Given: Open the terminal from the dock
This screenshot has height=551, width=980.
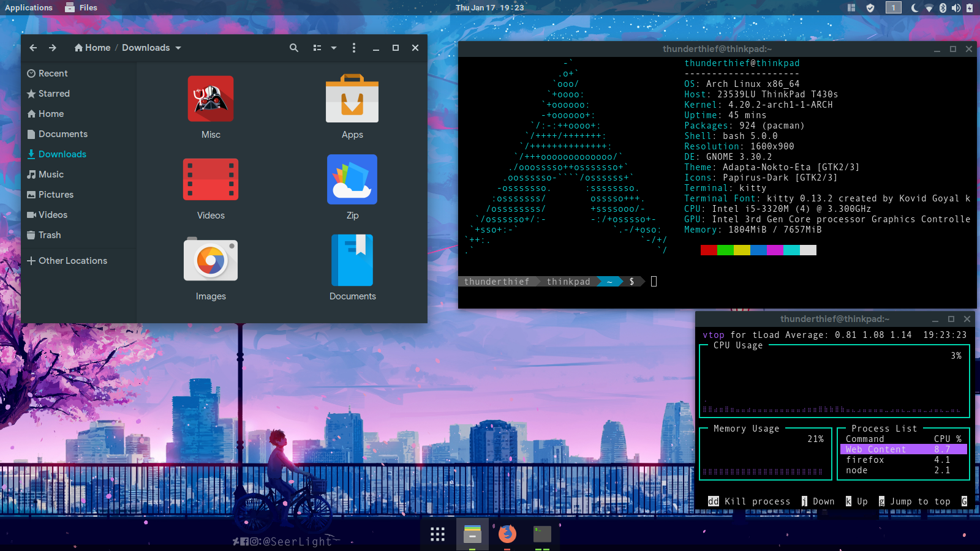Looking at the screenshot, I should tap(541, 534).
